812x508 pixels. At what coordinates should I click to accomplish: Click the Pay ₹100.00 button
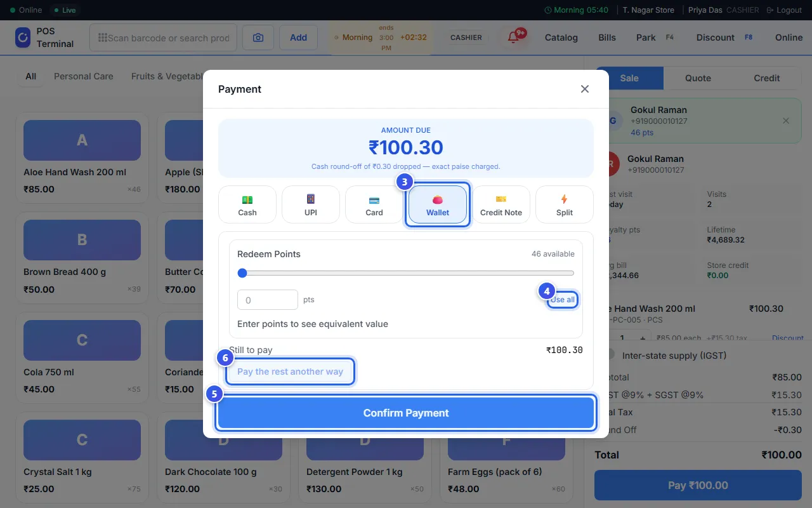(x=697, y=485)
